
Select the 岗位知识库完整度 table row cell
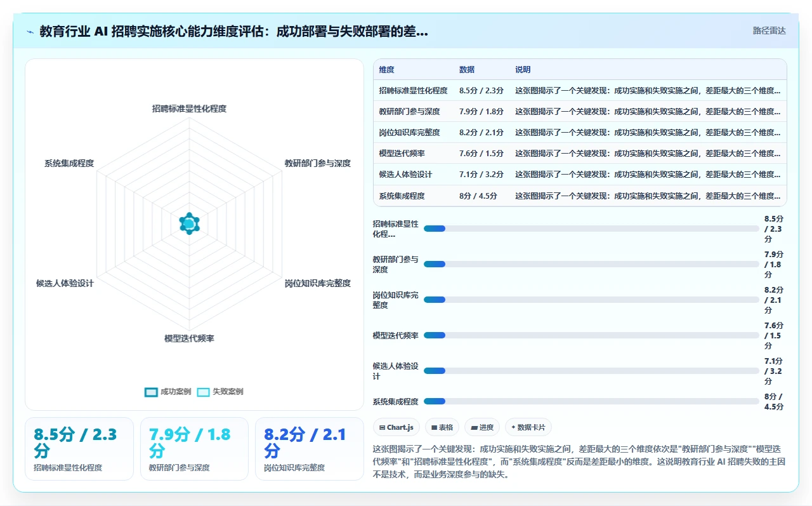tap(413, 133)
